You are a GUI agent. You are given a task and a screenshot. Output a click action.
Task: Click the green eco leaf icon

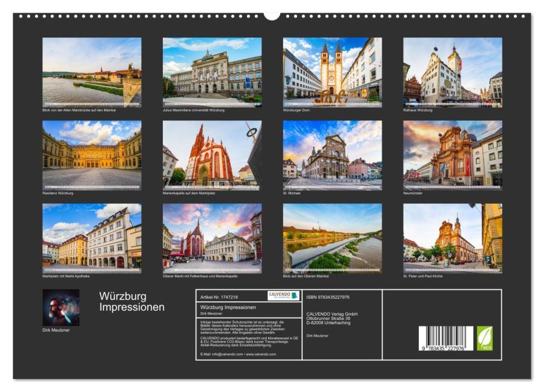pyautogui.click(x=485, y=338)
